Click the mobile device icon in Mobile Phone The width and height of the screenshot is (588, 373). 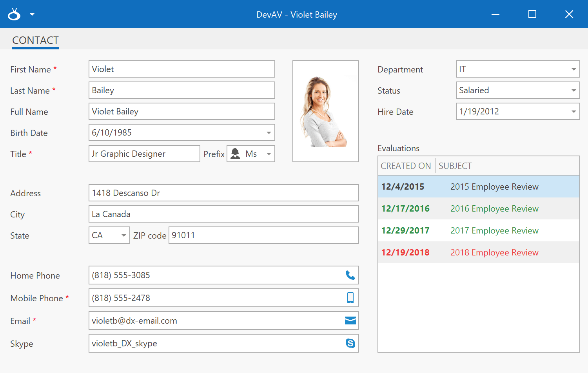click(x=350, y=298)
